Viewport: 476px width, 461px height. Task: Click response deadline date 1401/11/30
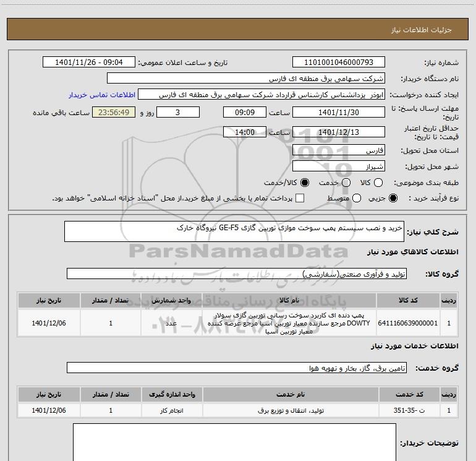coord(339,112)
